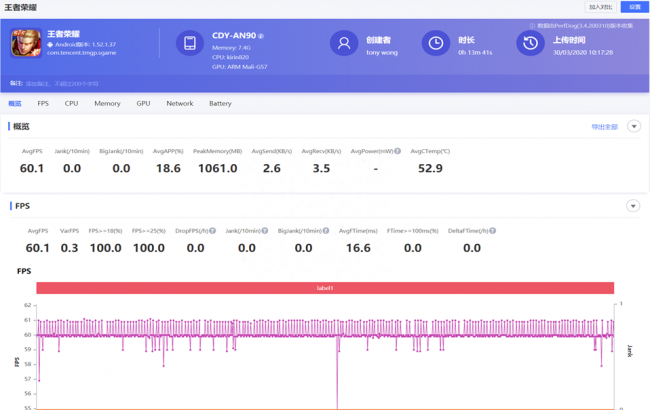The image size is (650, 410).
Task: Open the Memory tab
Action: [x=107, y=104]
